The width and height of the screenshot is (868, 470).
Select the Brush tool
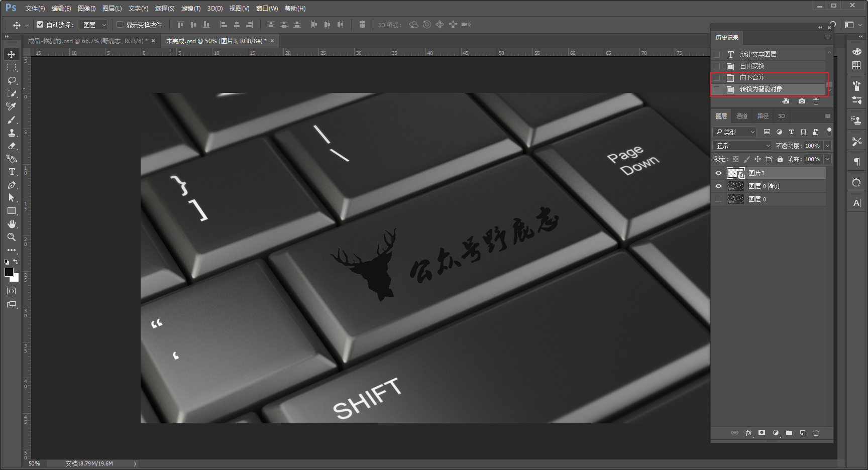pos(12,120)
